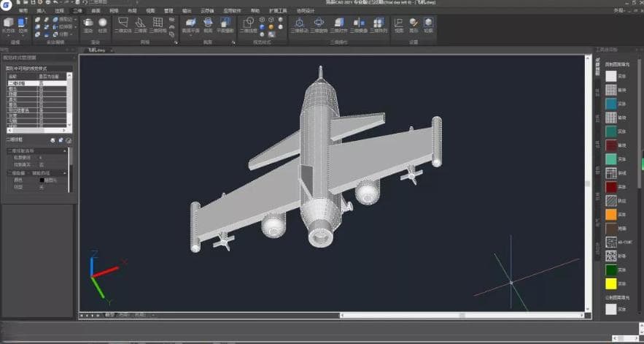Pick the orange solid fill swatch in palette
This screenshot has height=344, width=644.
point(611,215)
